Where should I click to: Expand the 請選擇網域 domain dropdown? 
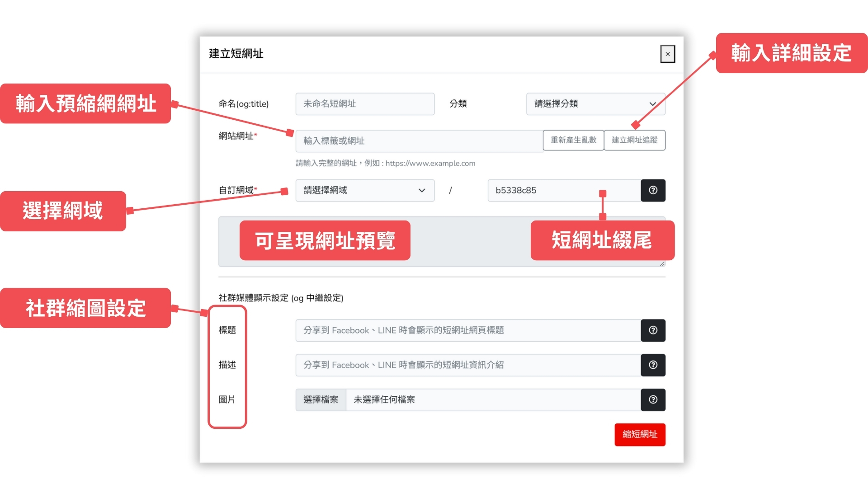click(364, 190)
